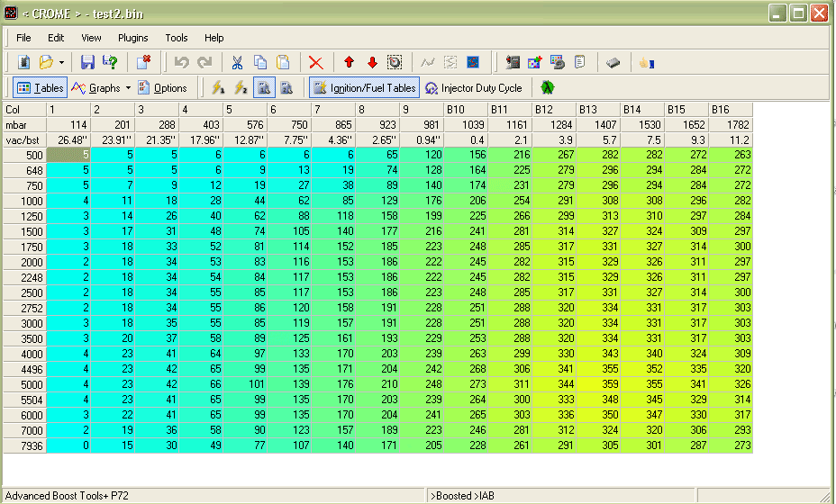Screen dimensions: 836x504
Task: Open the Plugins menu
Action: coord(133,38)
